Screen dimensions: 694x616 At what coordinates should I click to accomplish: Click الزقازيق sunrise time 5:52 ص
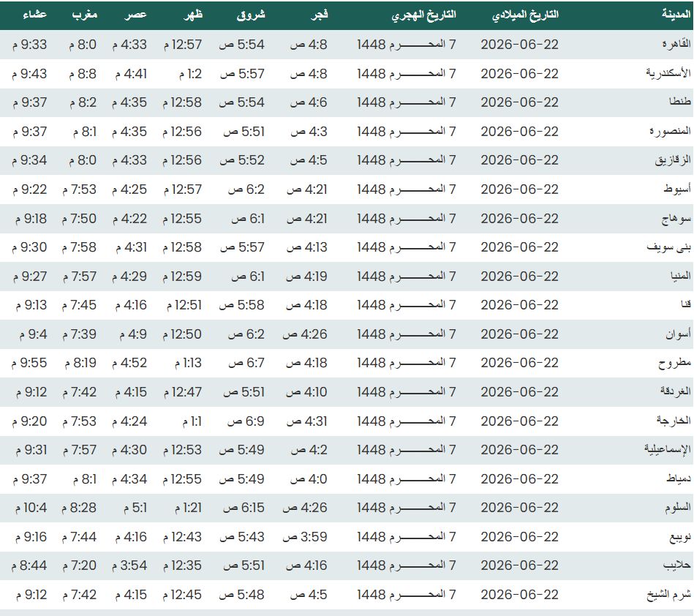pyautogui.click(x=242, y=160)
